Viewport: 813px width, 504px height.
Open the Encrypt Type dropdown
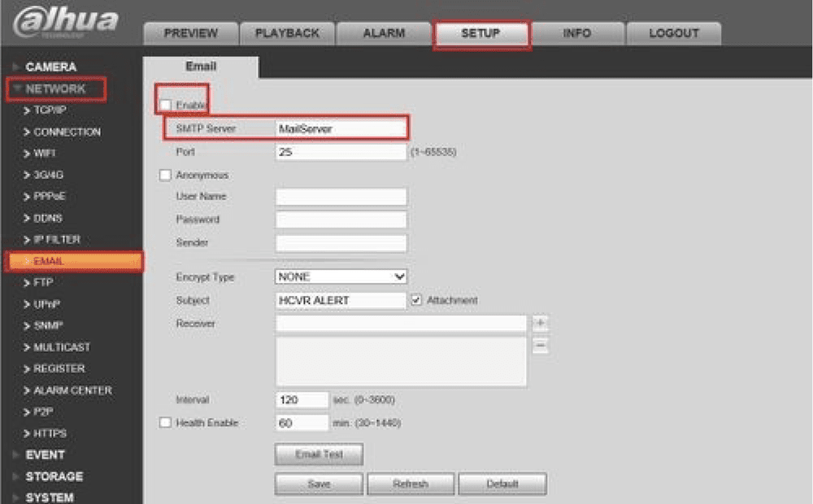(340, 276)
